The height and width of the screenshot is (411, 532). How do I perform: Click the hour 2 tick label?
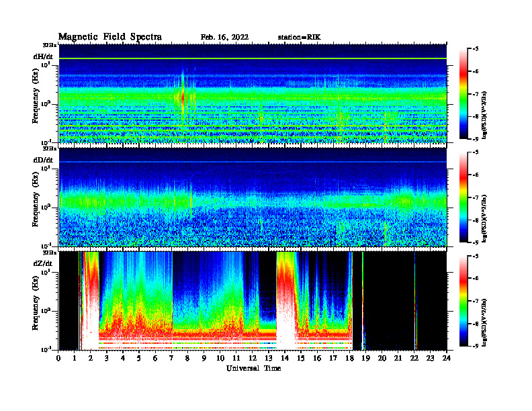click(91, 359)
